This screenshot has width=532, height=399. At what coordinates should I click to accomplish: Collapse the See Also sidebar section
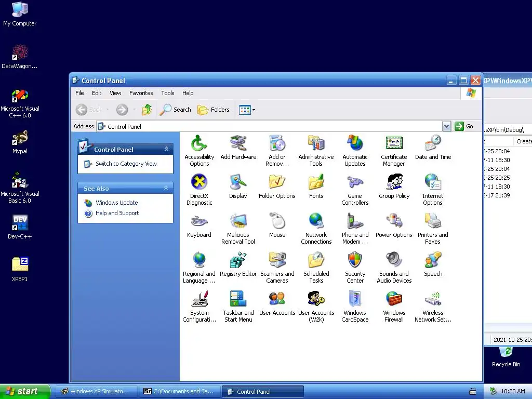[x=166, y=188]
